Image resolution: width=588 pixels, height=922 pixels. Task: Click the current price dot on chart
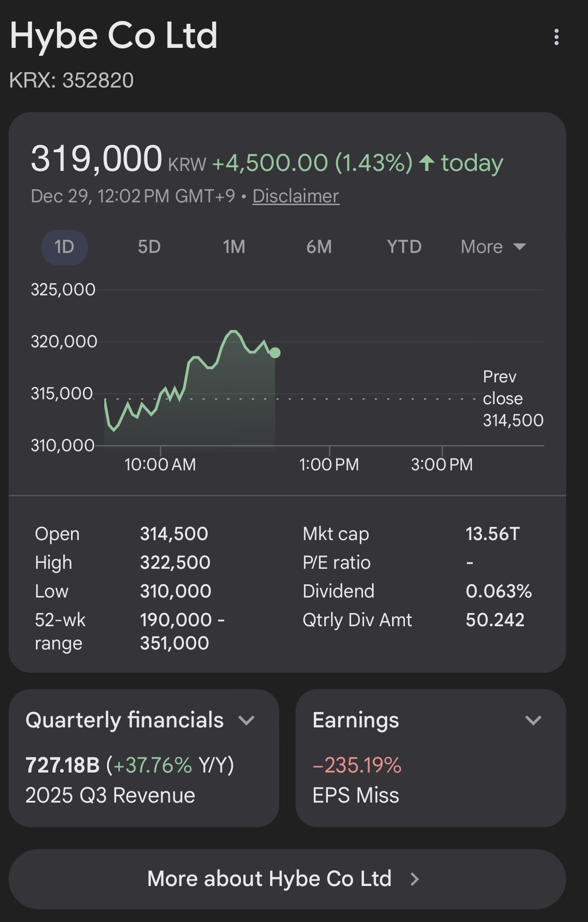pyautogui.click(x=275, y=353)
